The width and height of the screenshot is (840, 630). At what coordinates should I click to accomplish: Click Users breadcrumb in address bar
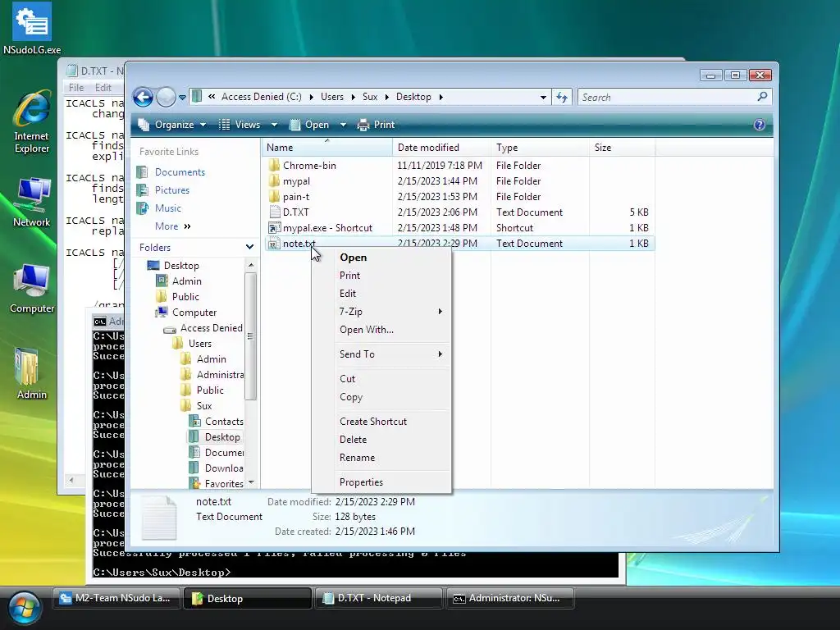tap(332, 97)
